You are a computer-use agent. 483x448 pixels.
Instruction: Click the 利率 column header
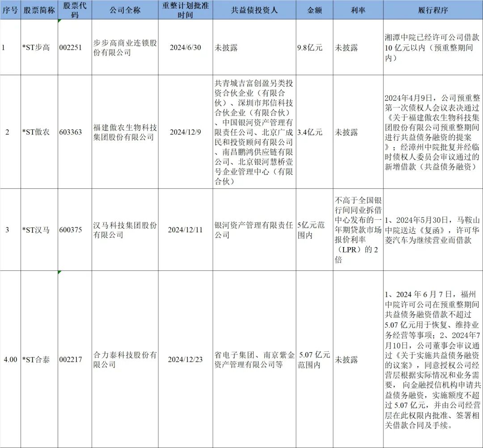point(358,10)
